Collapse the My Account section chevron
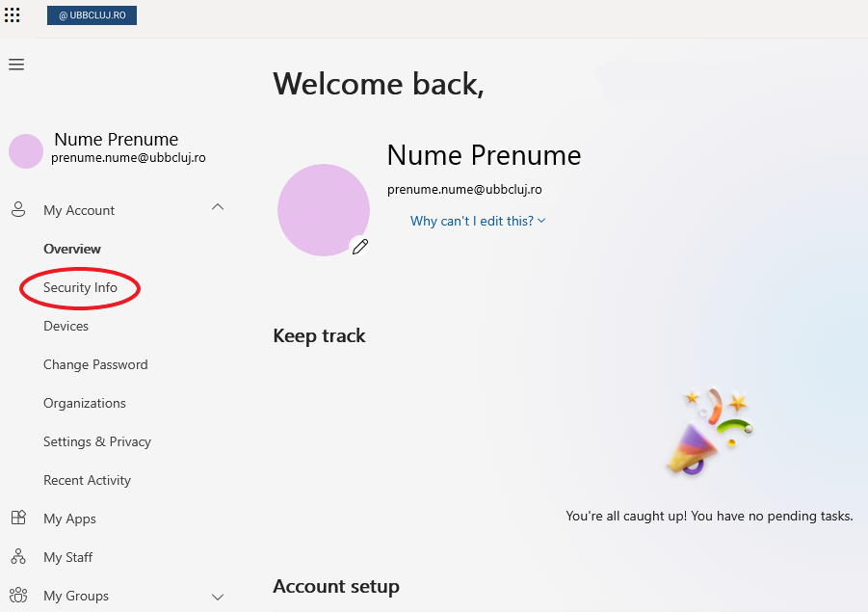Image resolution: width=868 pixels, height=612 pixels. pyautogui.click(x=218, y=206)
